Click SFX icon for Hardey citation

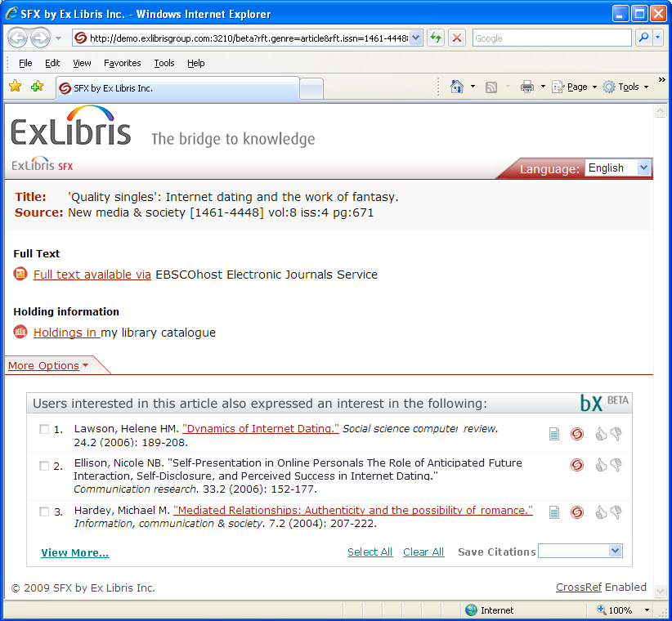pyautogui.click(x=577, y=512)
